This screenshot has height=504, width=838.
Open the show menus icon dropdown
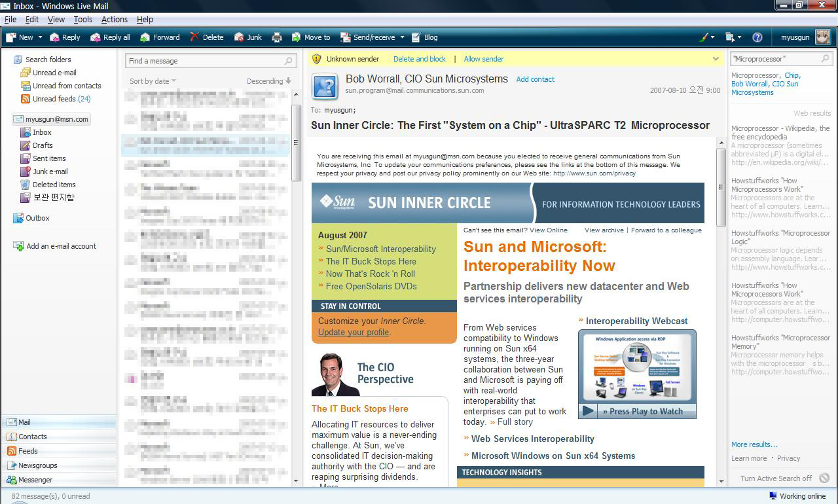(734, 37)
